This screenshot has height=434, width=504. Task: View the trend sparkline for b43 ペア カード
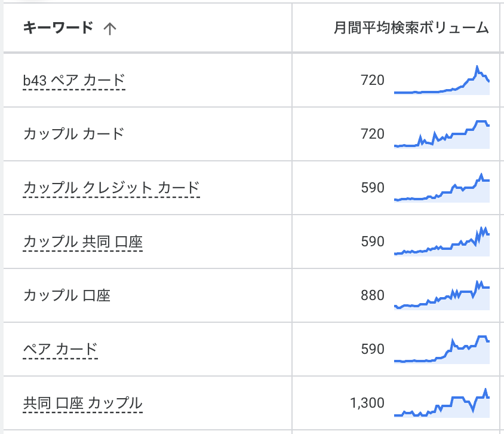[x=442, y=81]
